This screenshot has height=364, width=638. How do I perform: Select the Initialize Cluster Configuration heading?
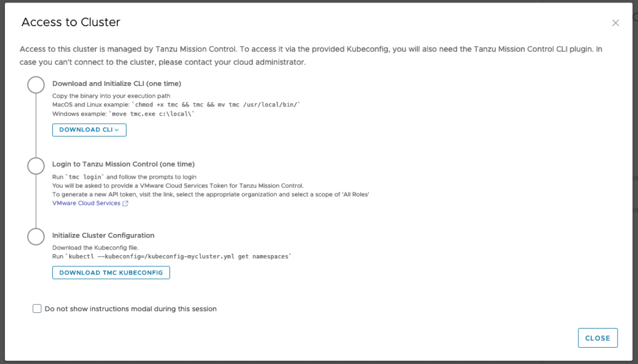[x=103, y=235]
